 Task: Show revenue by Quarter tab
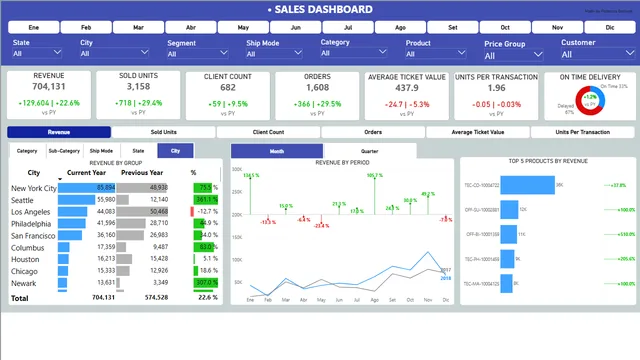370,151
